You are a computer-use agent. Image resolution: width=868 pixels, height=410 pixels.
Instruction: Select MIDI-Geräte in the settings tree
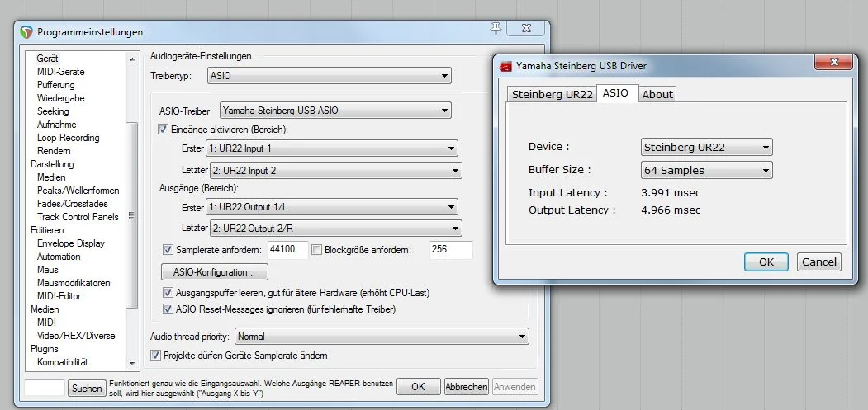(61, 72)
